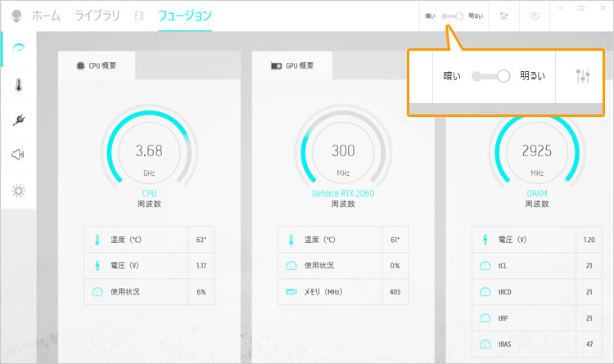
Task: Click the DRAM frequency gauge showing 2925
Action: pyautogui.click(x=537, y=152)
